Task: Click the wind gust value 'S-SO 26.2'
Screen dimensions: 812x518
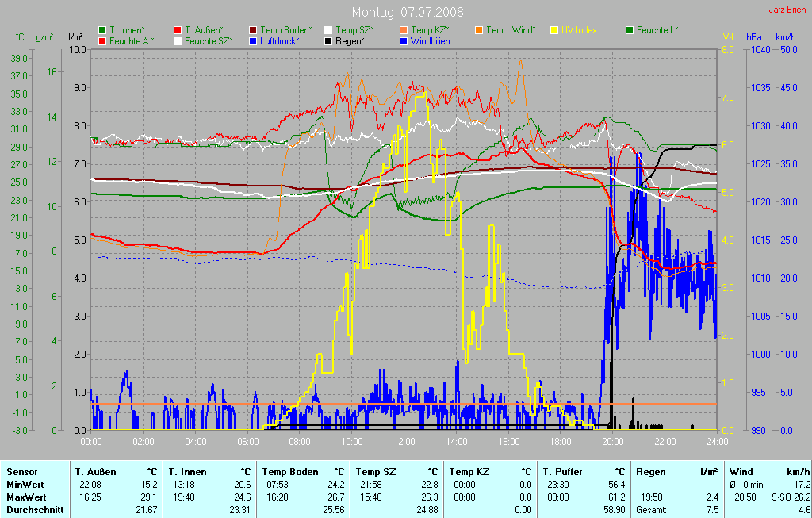Action: 791,497
